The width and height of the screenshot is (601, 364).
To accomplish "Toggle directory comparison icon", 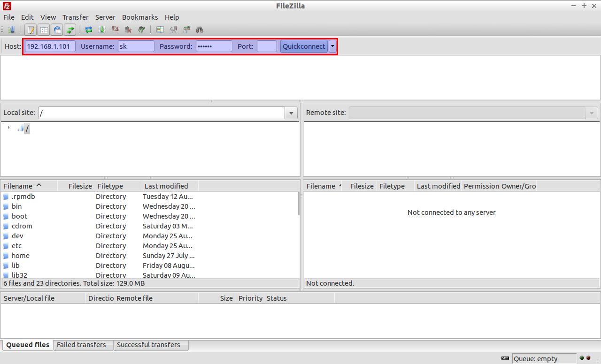I will 173,30.
